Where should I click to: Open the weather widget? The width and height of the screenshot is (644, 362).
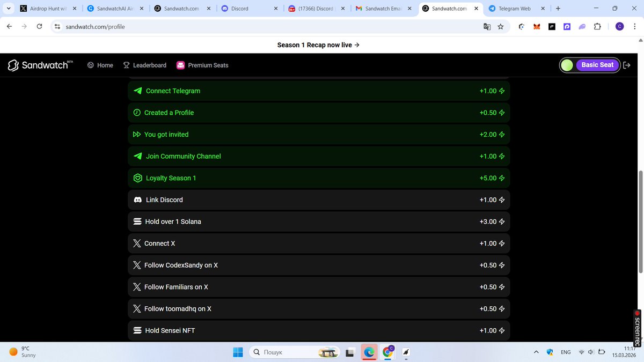(x=23, y=352)
